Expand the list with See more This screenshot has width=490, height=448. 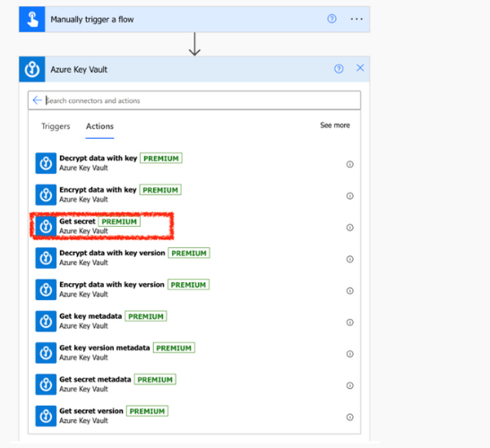[335, 125]
